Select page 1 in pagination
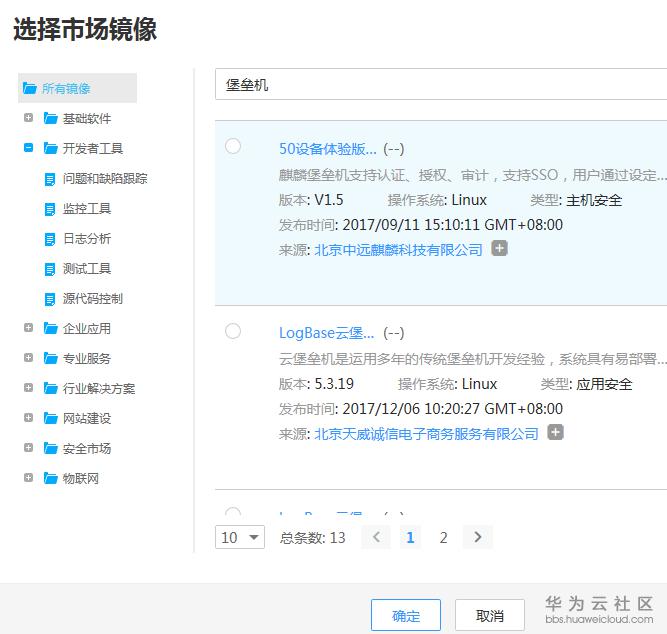667x634 pixels. 410,537
